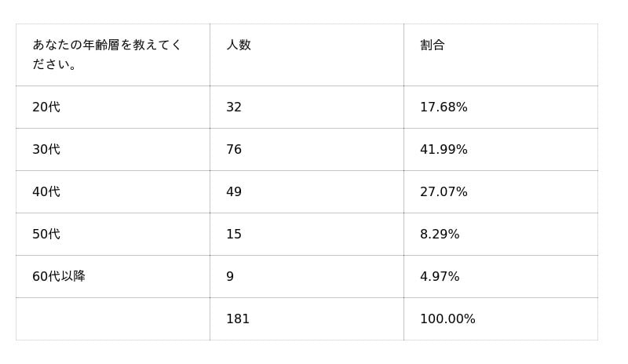
Task: Select the cell showing 76 people
Action: tap(234, 150)
